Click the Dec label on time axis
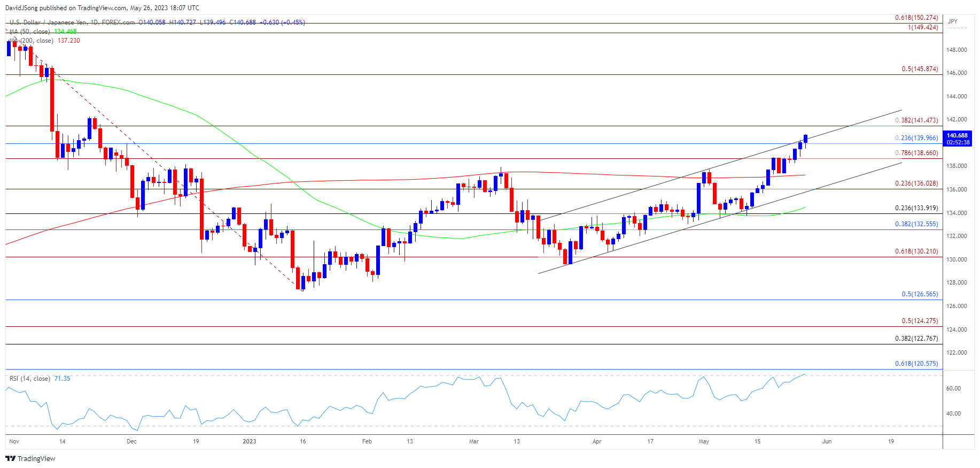Image resolution: width=980 pixels, height=468 pixels. (x=131, y=441)
